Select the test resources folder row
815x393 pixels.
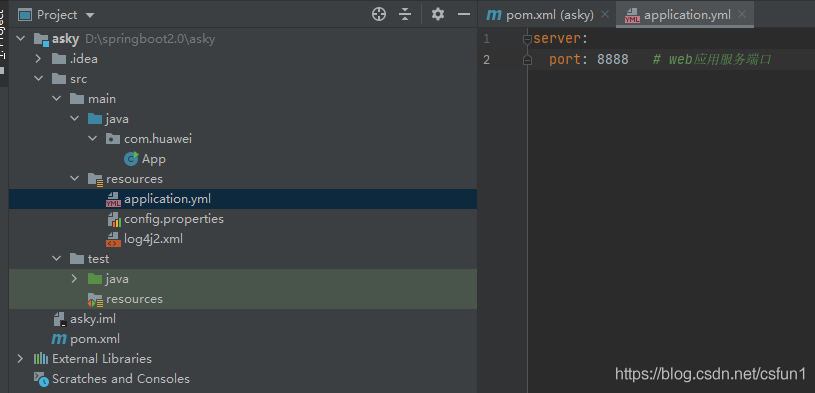point(243,299)
